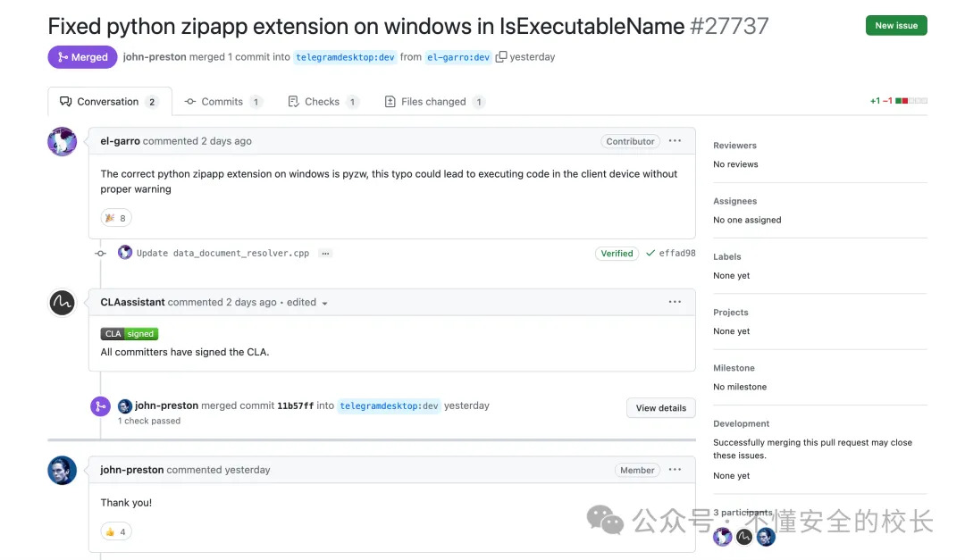Image resolution: width=965 pixels, height=560 pixels.
Task: Open the three-dot menu on CLAassistant's comment
Action: 675,302
